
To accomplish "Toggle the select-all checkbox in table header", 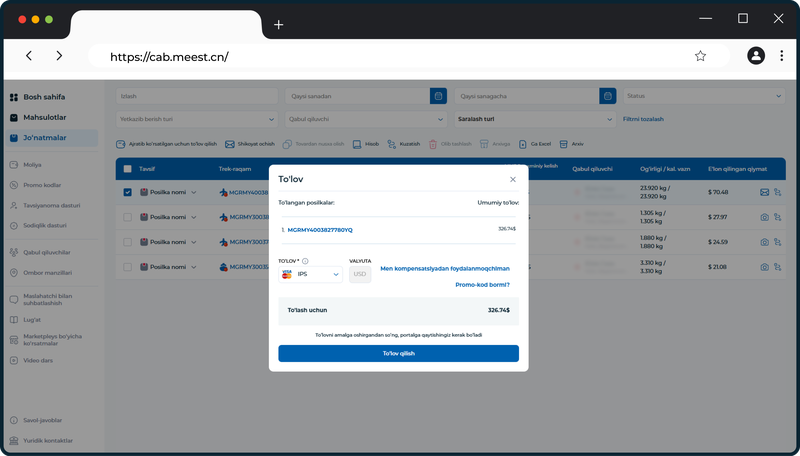I will click(x=128, y=169).
